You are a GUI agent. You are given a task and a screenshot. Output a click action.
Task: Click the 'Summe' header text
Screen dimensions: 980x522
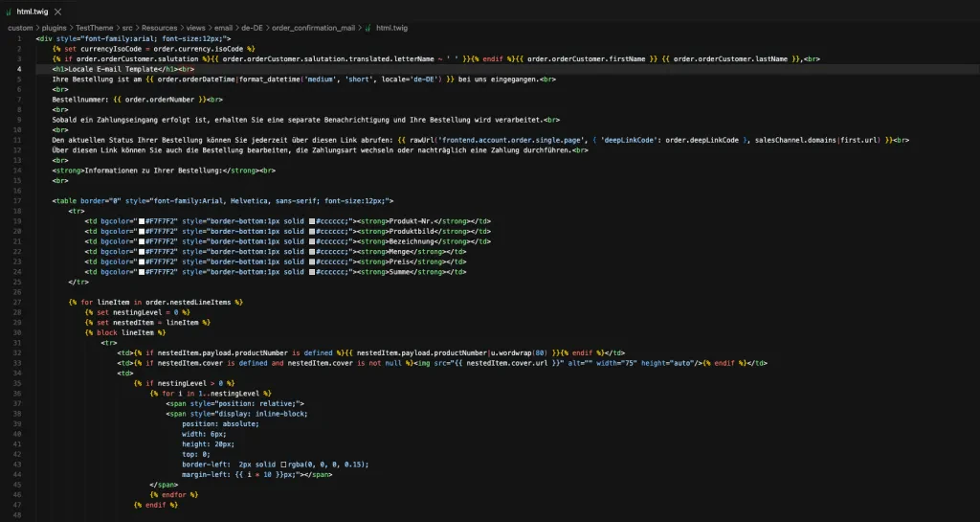[x=398, y=272]
